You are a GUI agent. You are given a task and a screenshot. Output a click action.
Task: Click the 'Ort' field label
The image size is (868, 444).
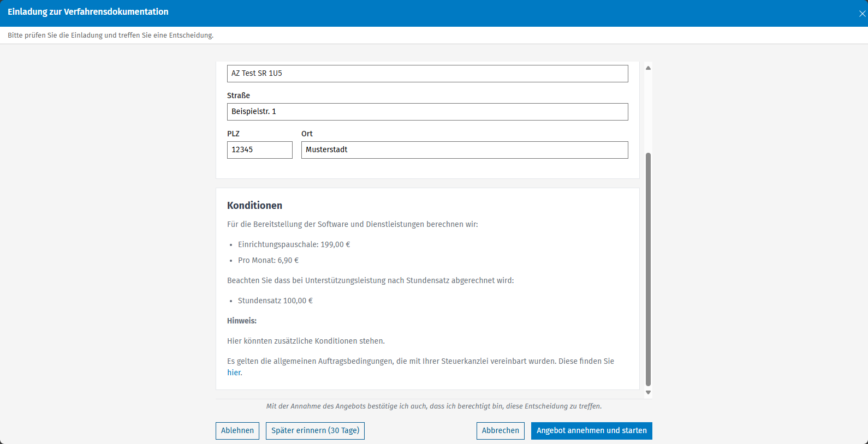click(307, 134)
